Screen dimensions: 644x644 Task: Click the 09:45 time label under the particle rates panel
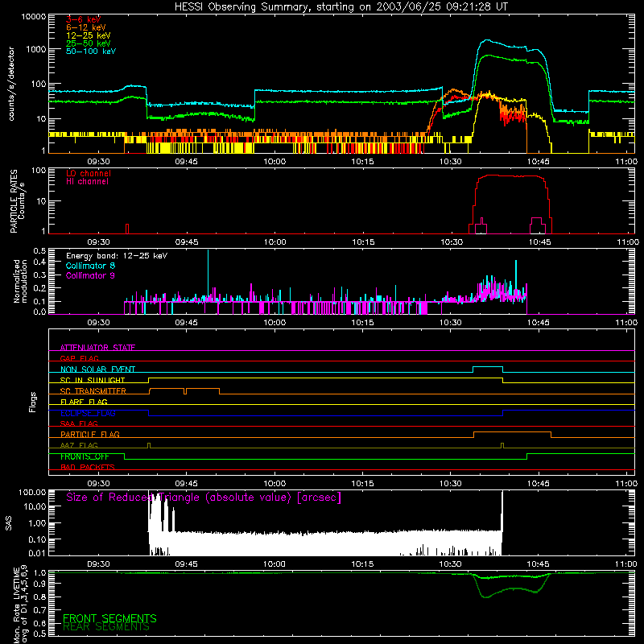pyautogui.click(x=187, y=242)
